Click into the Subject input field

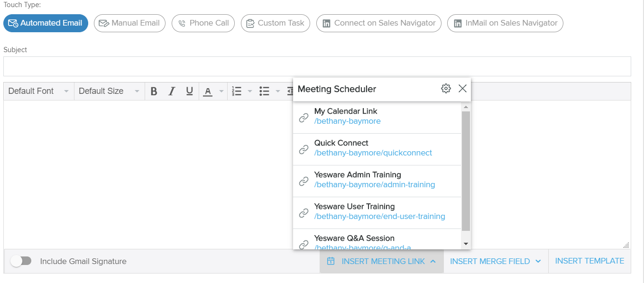coord(317,66)
